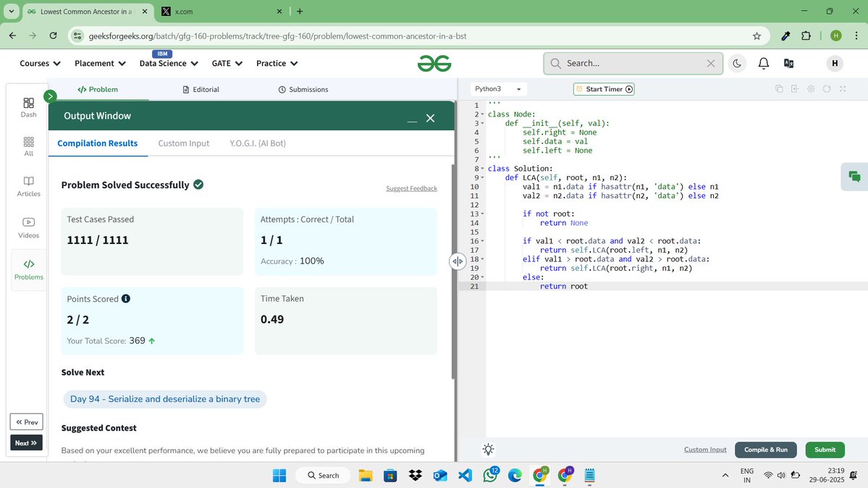Click the language translate icon
Image resolution: width=868 pixels, height=488 pixels.
(789, 63)
